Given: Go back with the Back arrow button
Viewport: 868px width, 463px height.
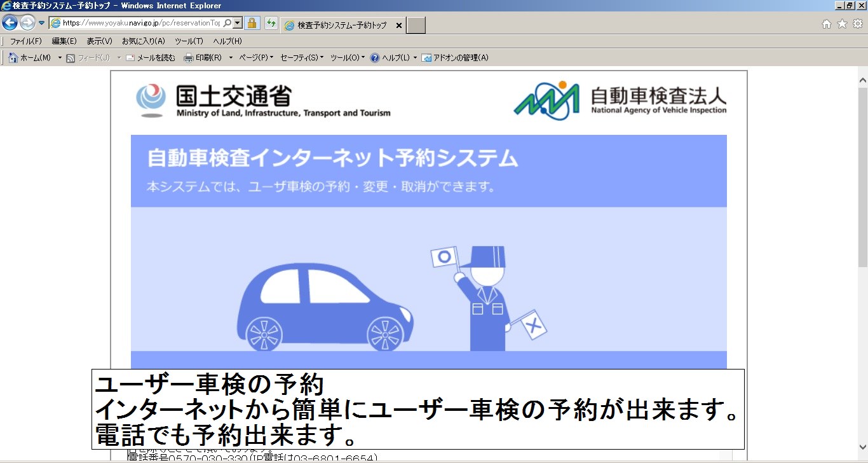Looking at the screenshot, I should coord(10,23).
